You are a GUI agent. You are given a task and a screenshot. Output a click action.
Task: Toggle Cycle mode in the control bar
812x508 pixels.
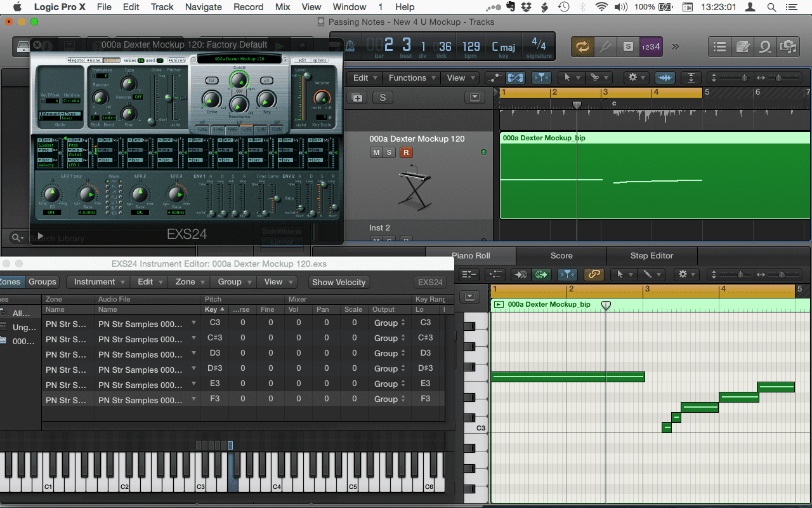(582, 46)
